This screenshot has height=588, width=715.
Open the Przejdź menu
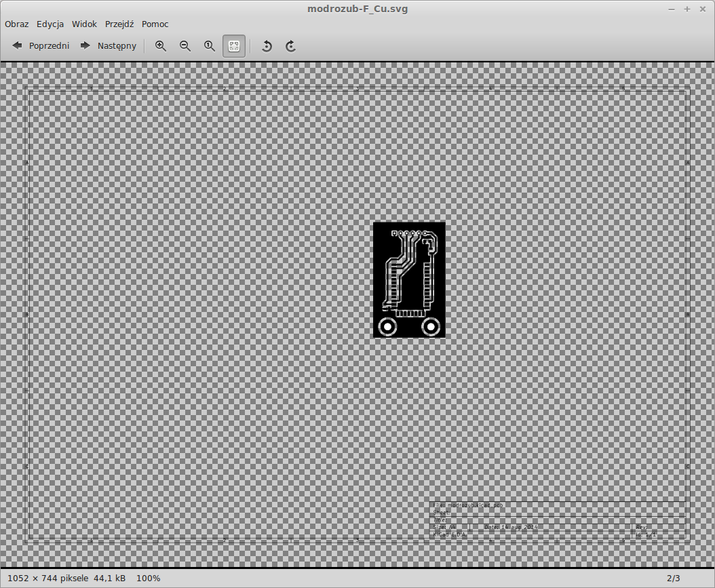(x=119, y=24)
